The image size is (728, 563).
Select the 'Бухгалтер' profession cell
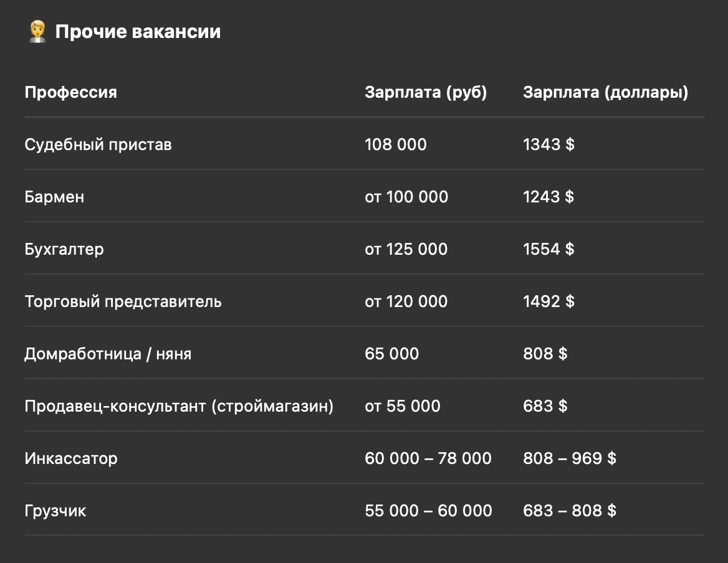(x=64, y=250)
